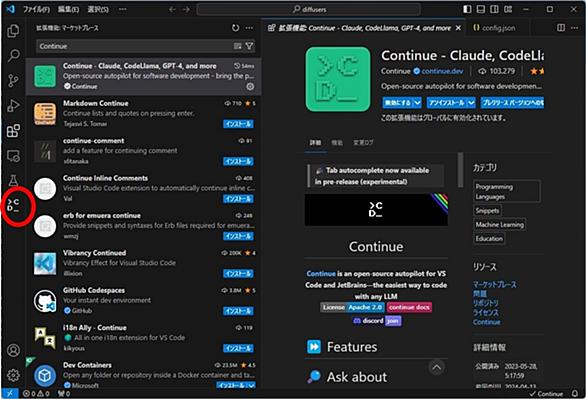This screenshot has width=586, height=399.
Task: Click the Snippets category tag
Action: point(487,211)
